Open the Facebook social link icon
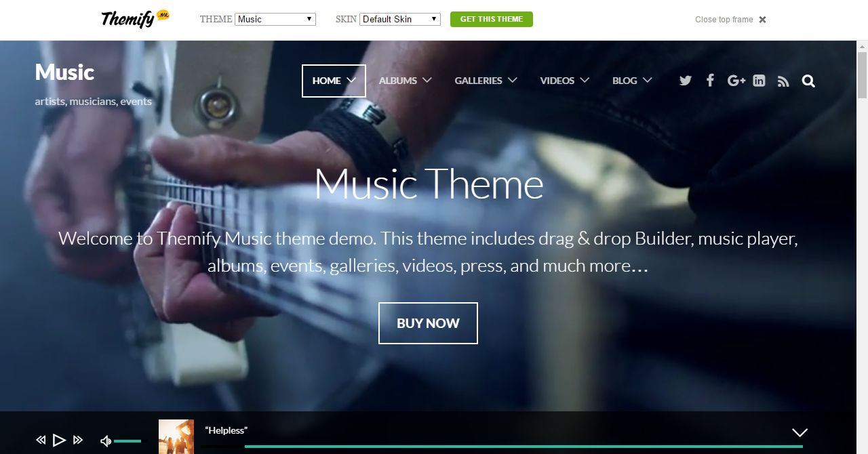This screenshot has width=868, height=454. pos(710,80)
